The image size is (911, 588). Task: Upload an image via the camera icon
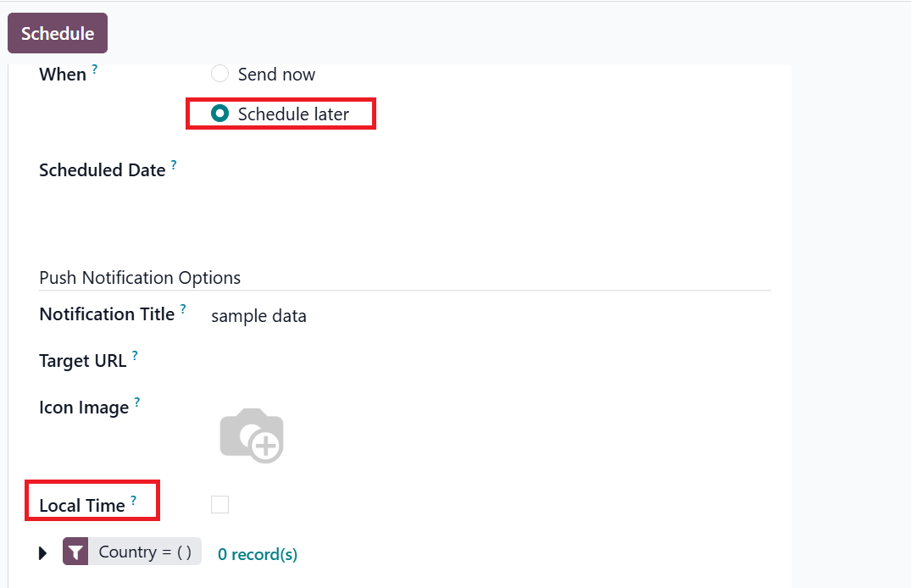point(251,435)
